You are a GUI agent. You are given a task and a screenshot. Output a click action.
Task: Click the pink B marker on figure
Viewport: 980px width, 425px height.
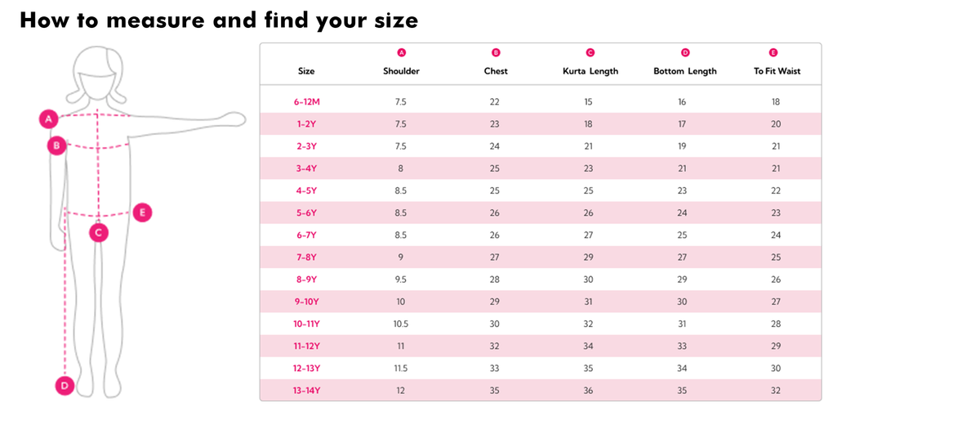coord(56,146)
